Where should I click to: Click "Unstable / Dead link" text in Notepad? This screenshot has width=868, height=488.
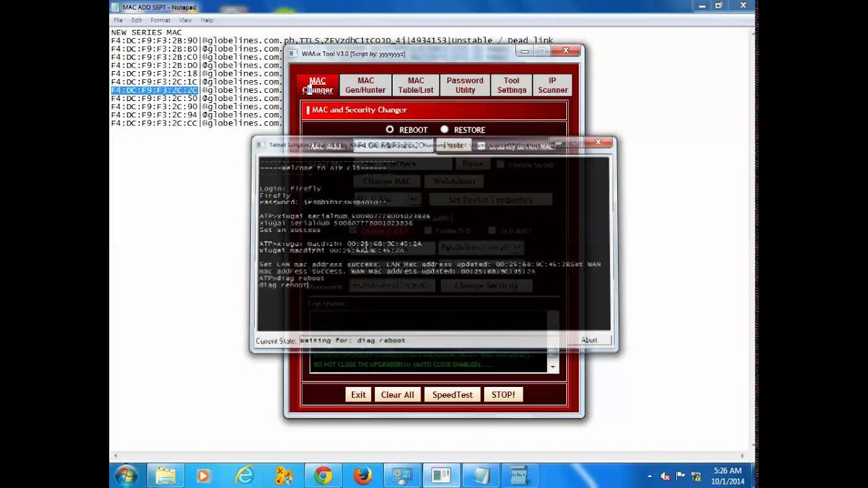click(x=501, y=41)
